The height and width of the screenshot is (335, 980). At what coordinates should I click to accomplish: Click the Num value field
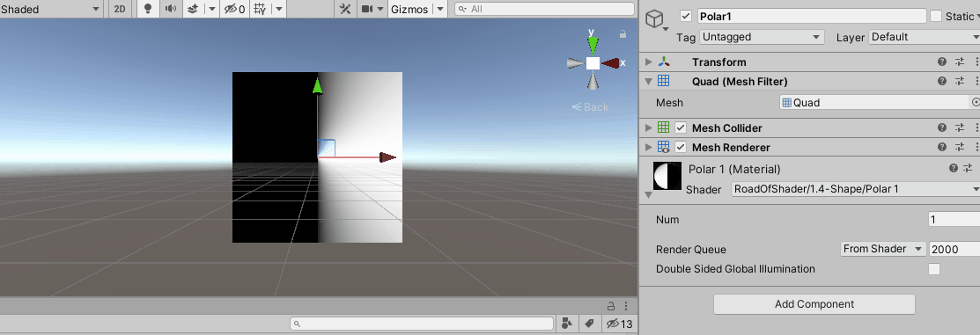coord(954,220)
